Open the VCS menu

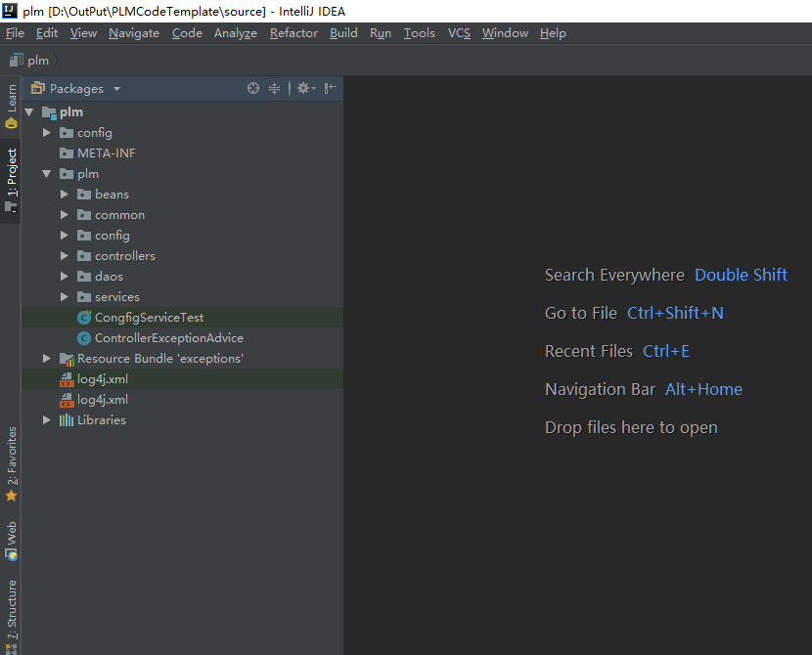coord(459,32)
